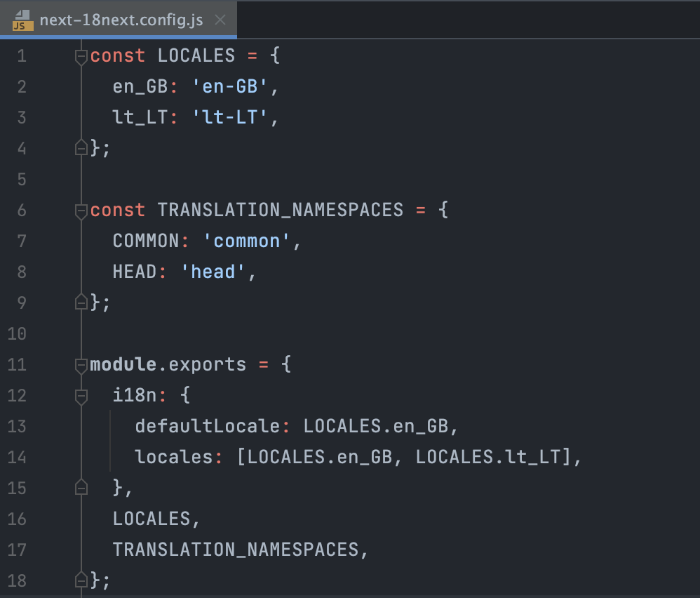Click the COMMON key on line 7
The width and height of the screenshot is (700, 598).
[146, 241]
